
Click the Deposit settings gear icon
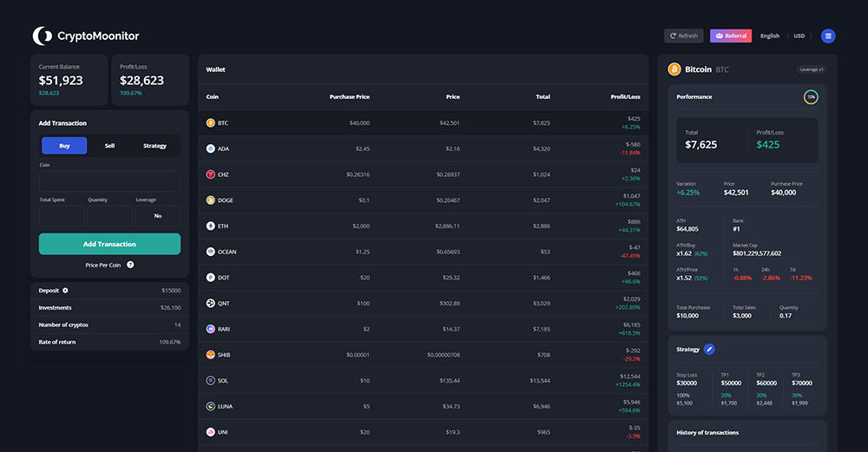[65, 291]
